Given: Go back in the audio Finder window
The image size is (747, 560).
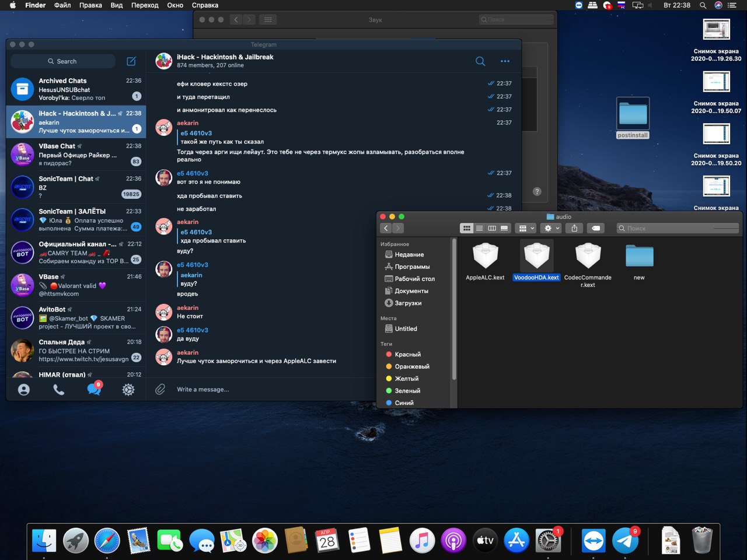Looking at the screenshot, I should pos(386,228).
